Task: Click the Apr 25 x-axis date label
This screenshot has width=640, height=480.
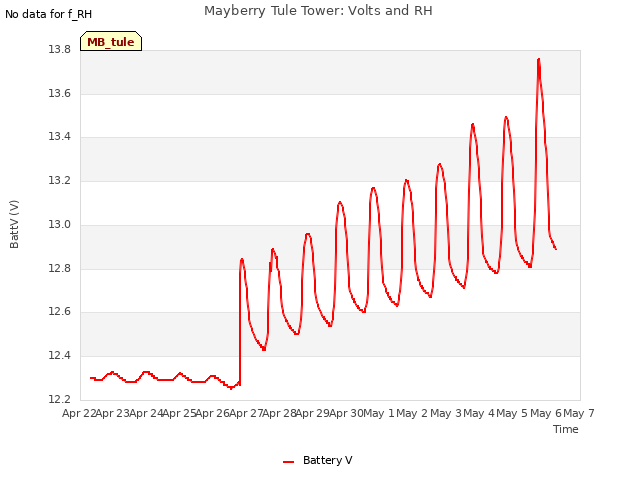Action: (180, 413)
